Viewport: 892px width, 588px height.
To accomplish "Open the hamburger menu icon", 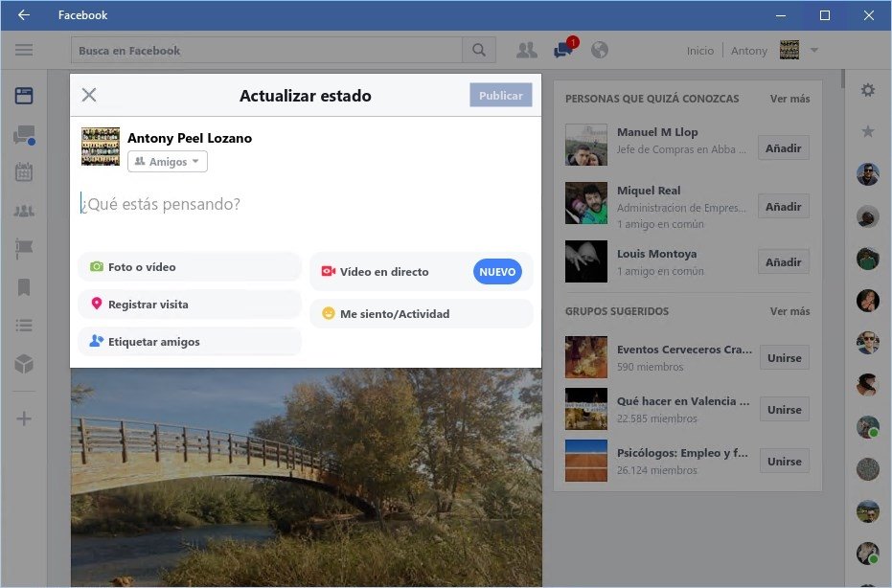I will 24,50.
